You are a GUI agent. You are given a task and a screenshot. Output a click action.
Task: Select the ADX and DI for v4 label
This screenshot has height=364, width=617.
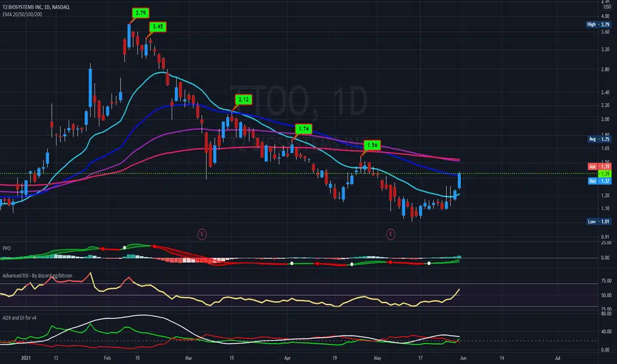[x=20, y=318]
